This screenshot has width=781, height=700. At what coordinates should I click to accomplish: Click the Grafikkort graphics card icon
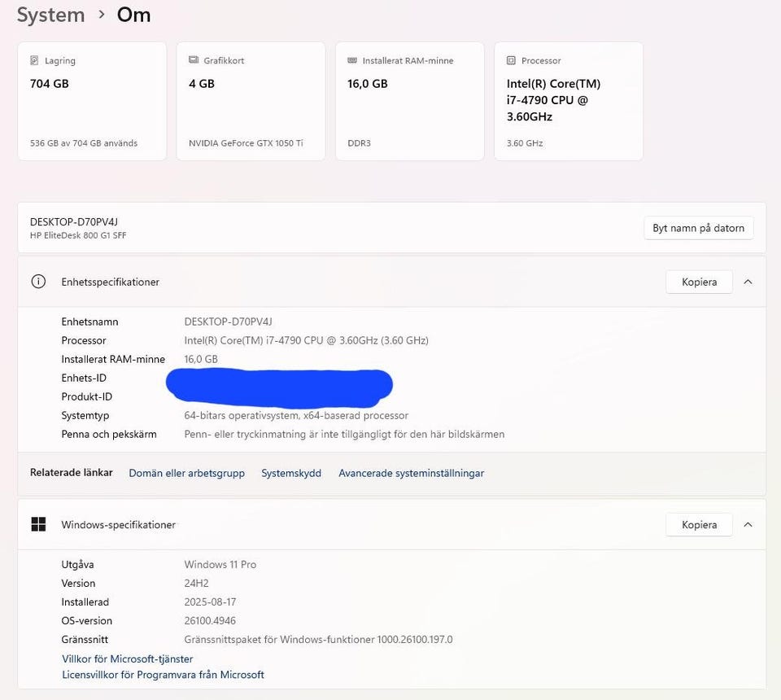(x=194, y=60)
